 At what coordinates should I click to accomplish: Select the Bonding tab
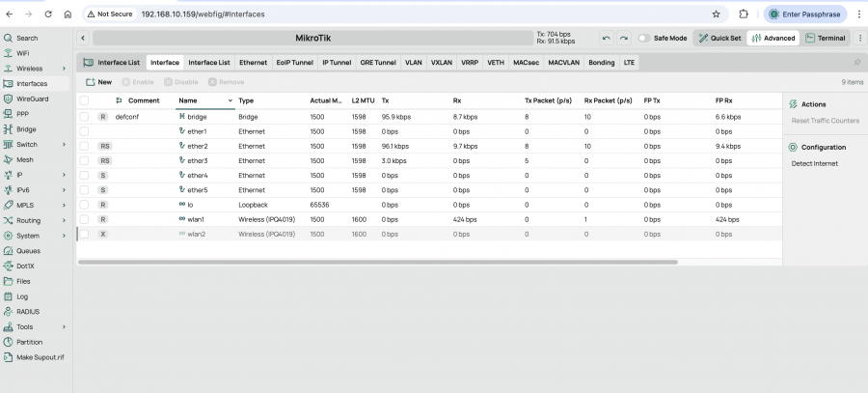tap(601, 62)
